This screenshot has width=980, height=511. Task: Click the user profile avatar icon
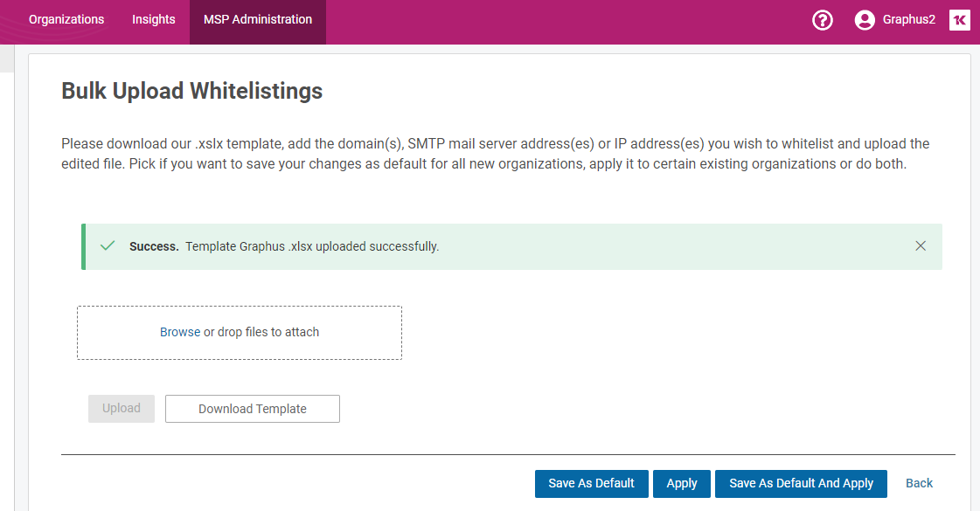[865, 20]
